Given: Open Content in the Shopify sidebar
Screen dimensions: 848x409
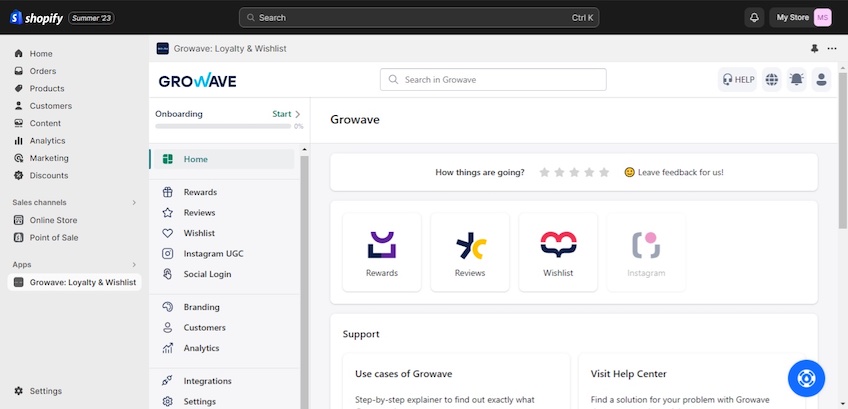Looking at the screenshot, I should click(45, 123).
